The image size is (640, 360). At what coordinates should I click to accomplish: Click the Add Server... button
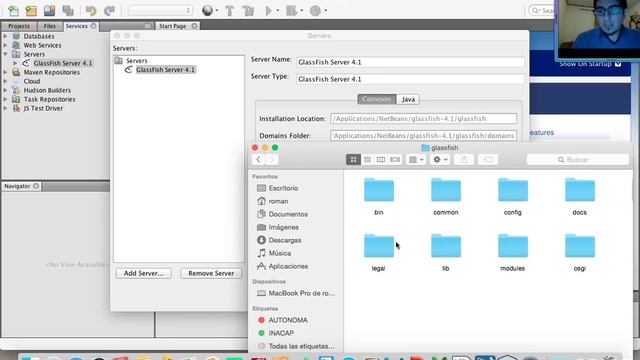coord(144,273)
